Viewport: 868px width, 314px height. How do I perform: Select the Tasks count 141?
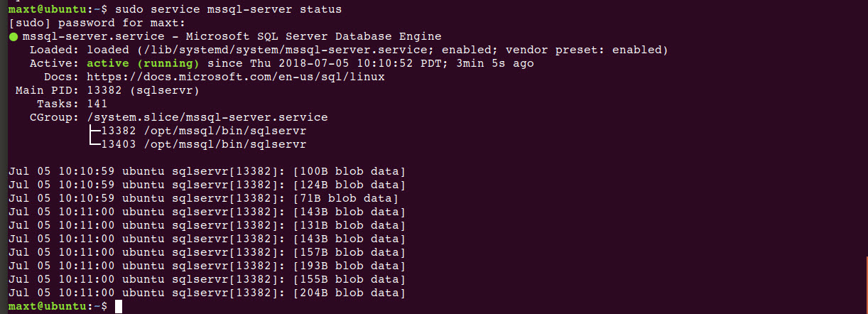pos(97,104)
